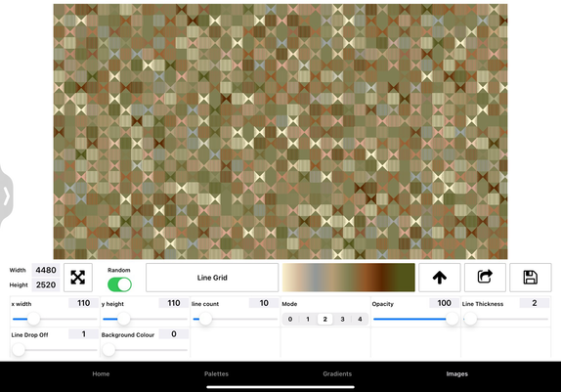Click the Opacity label
Screen dimensions: 561x392
coord(382,304)
